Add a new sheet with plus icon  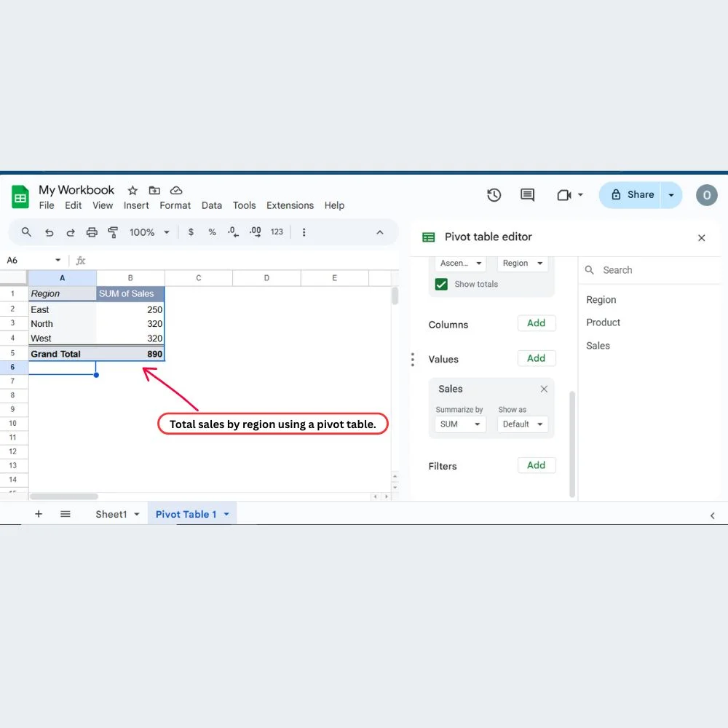[39, 514]
